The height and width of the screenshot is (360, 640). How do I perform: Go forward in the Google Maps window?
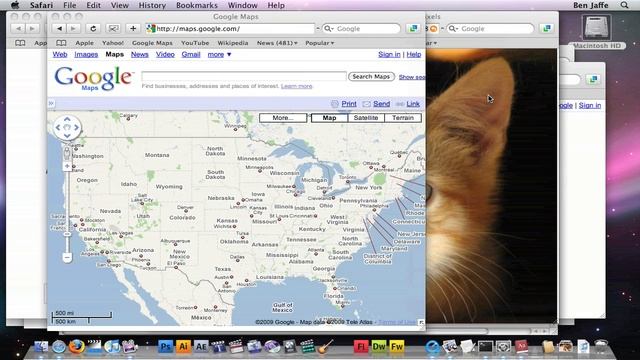click(x=73, y=29)
